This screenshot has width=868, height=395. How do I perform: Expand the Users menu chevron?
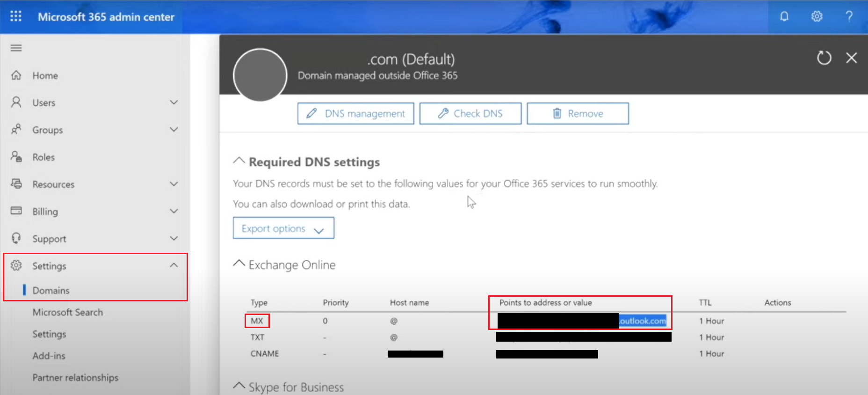(174, 102)
